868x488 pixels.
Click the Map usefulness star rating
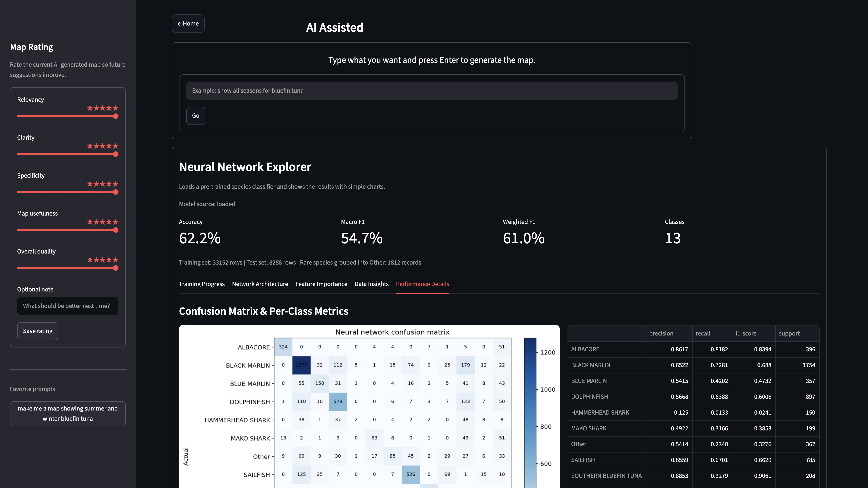coord(102,222)
